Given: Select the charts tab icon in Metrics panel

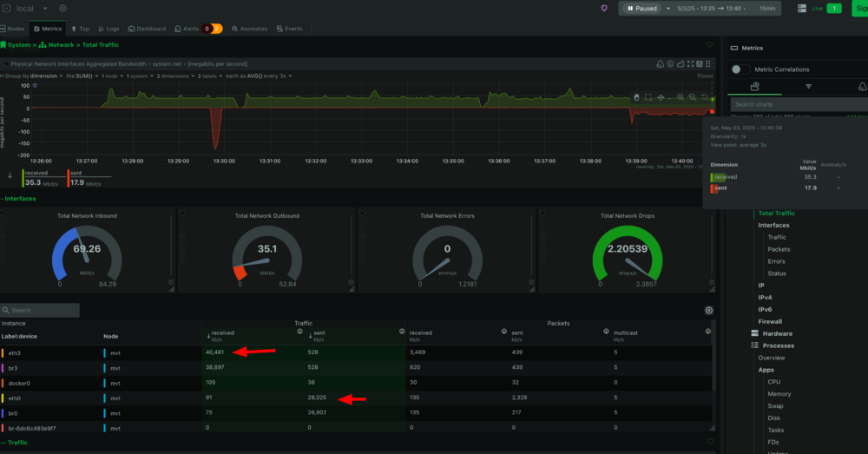Looking at the screenshot, I should [754, 86].
